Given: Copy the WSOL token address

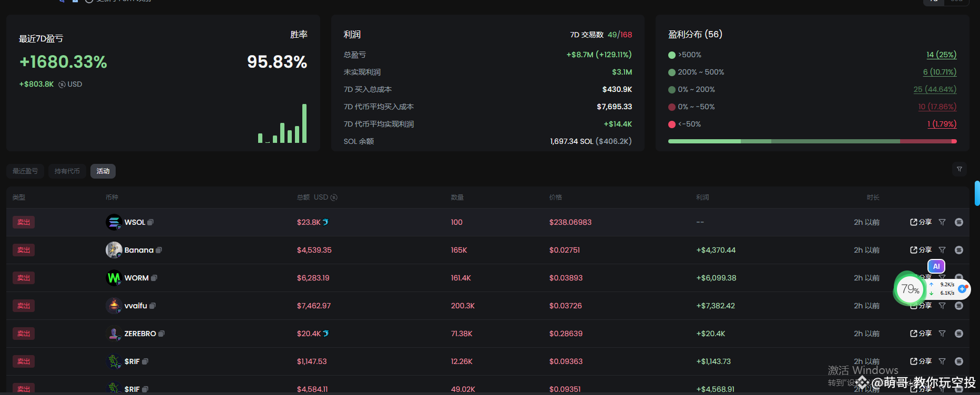Looking at the screenshot, I should (150, 222).
